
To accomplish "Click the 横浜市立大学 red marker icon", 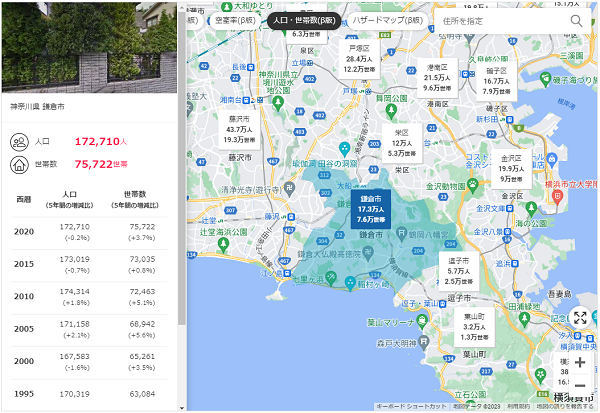I will 558,197.
